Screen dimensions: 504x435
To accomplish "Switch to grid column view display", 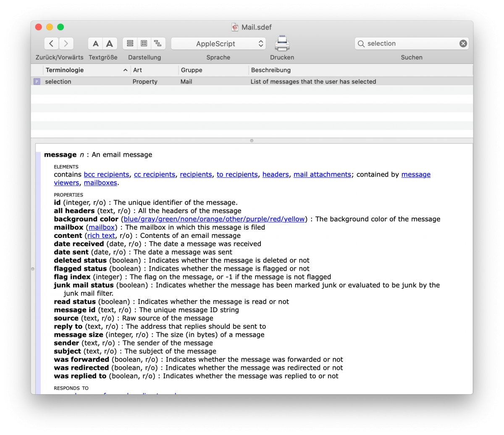I will (x=144, y=43).
